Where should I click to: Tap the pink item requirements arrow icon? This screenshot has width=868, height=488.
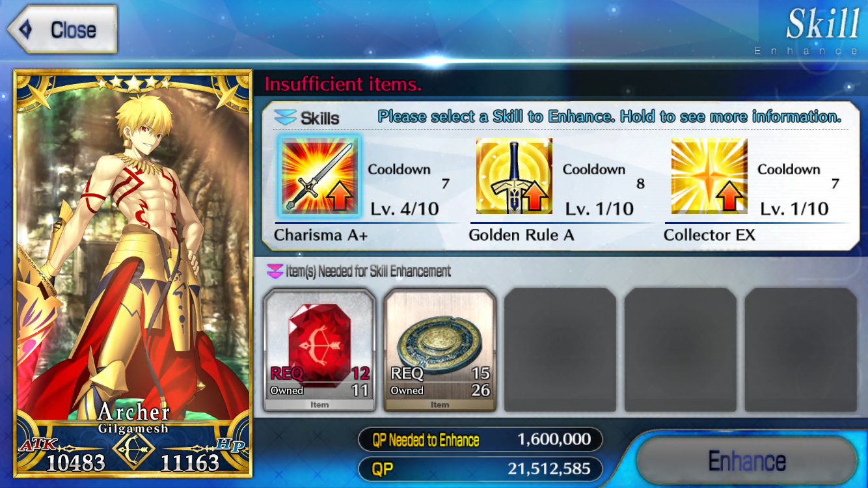pos(276,271)
